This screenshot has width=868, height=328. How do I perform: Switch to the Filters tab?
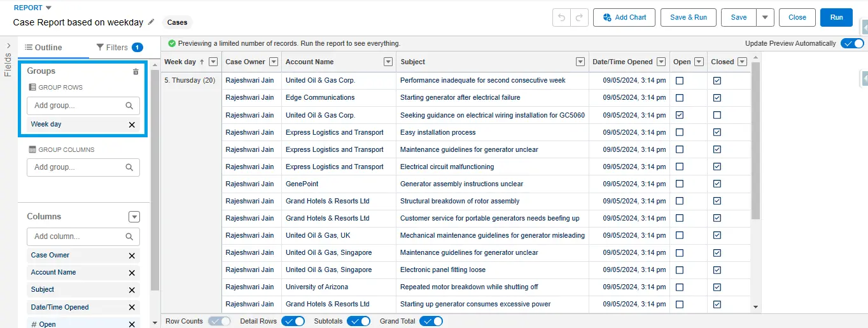(119, 48)
